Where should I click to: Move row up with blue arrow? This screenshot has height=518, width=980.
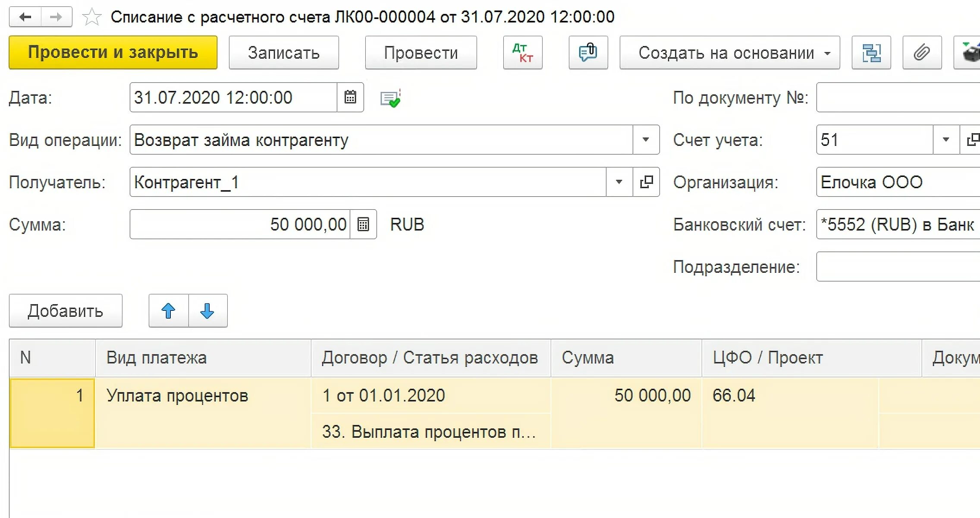tap(168, 311)
